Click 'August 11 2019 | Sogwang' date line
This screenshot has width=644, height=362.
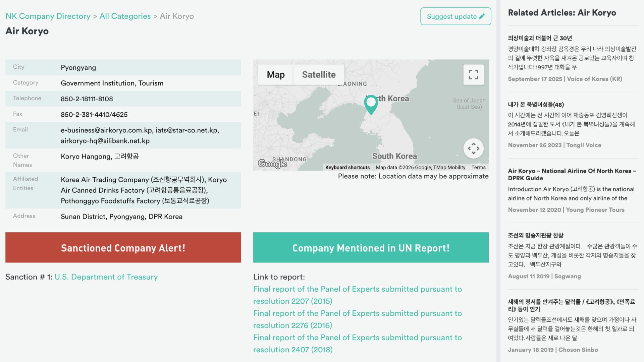[x=544, y=276]
